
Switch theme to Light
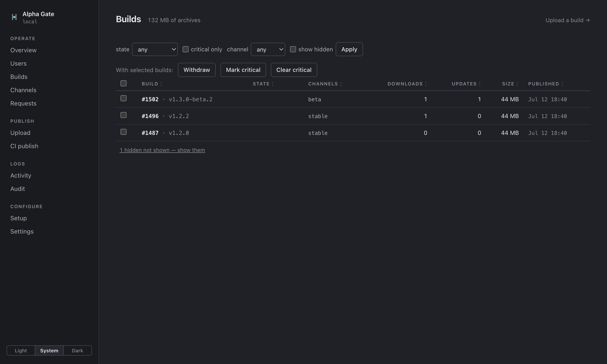(x=21, y=350)
